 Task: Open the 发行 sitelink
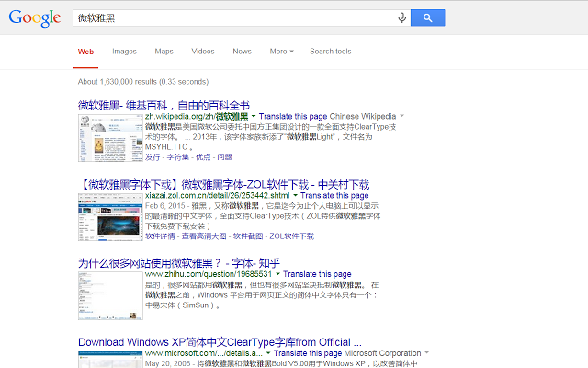[x=153, y=157]
